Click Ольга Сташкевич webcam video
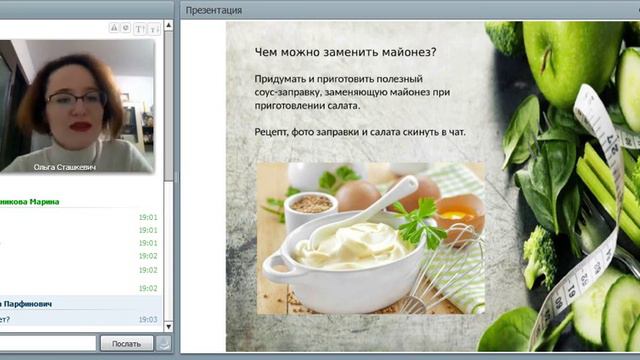Viewport: 640px width, 360px height. point(77,106)
